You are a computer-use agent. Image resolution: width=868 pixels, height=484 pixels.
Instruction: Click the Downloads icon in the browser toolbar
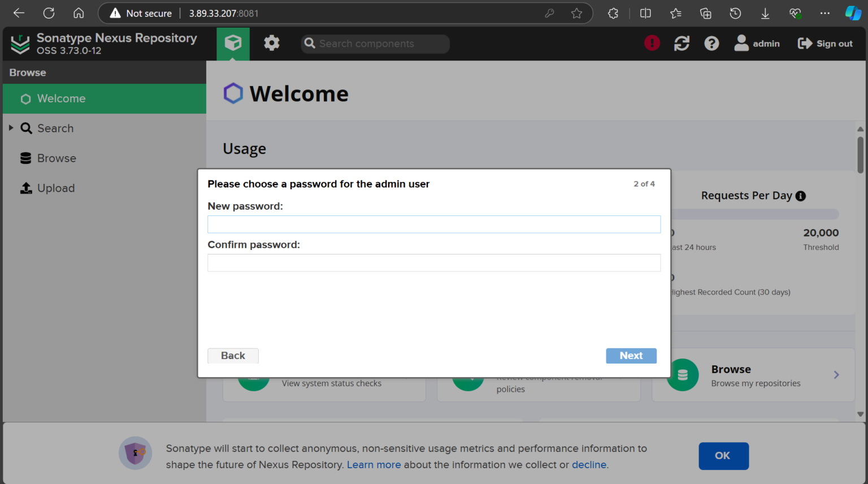click(765, 12)
